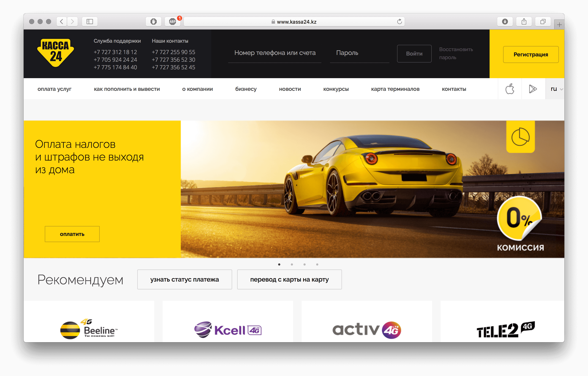
Task: Click the 'Регистрация' button
Action: [531, 54]
